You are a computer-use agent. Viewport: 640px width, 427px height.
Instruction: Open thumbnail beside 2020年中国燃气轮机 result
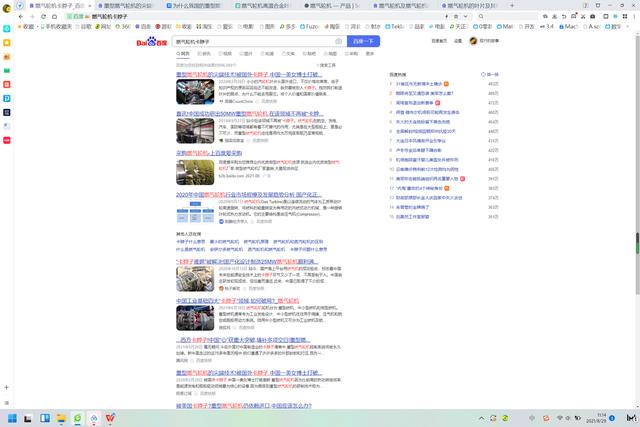[195, 212]
